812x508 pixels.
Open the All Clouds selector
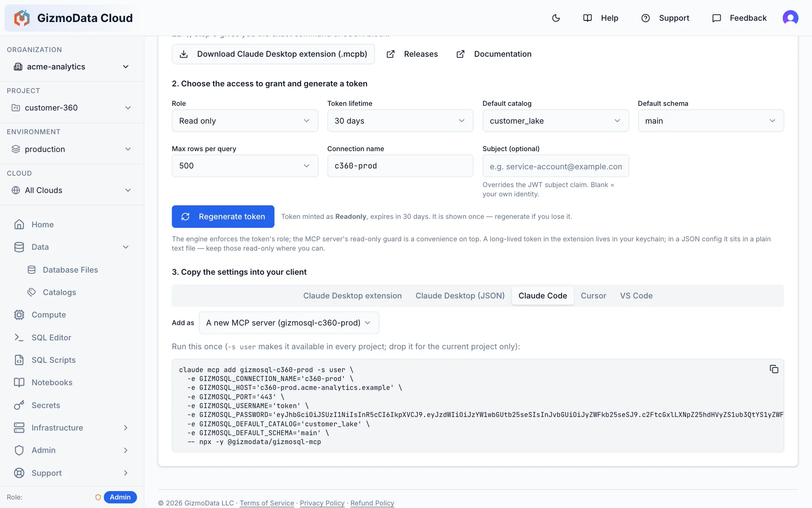[x=72, y=190]
